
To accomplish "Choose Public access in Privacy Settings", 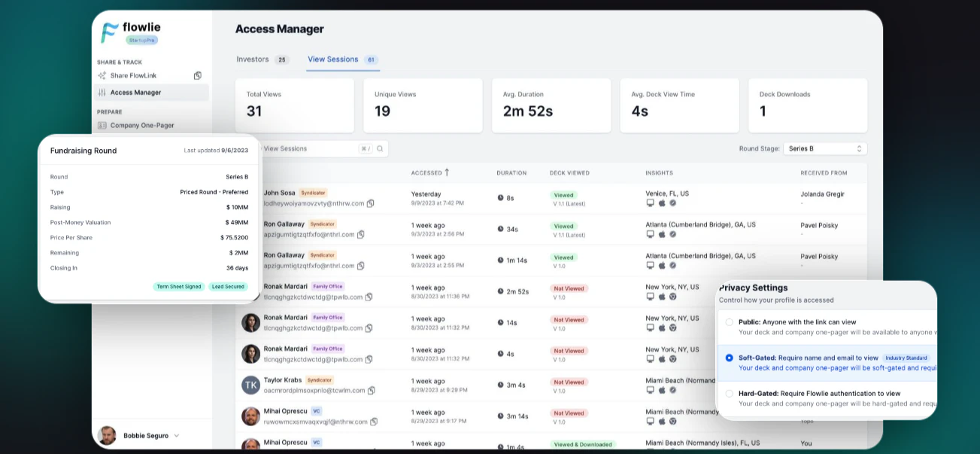I will click(x=729, y=321).
